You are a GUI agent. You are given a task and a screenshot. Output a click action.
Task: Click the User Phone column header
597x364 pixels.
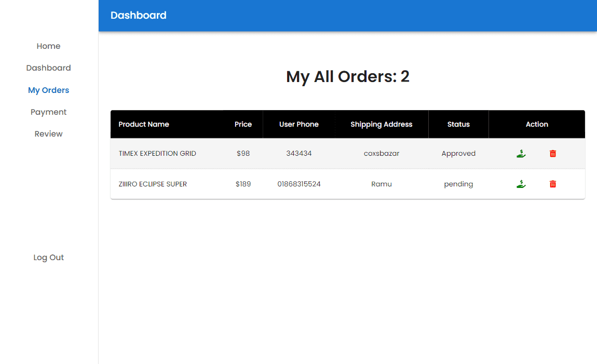298,124
